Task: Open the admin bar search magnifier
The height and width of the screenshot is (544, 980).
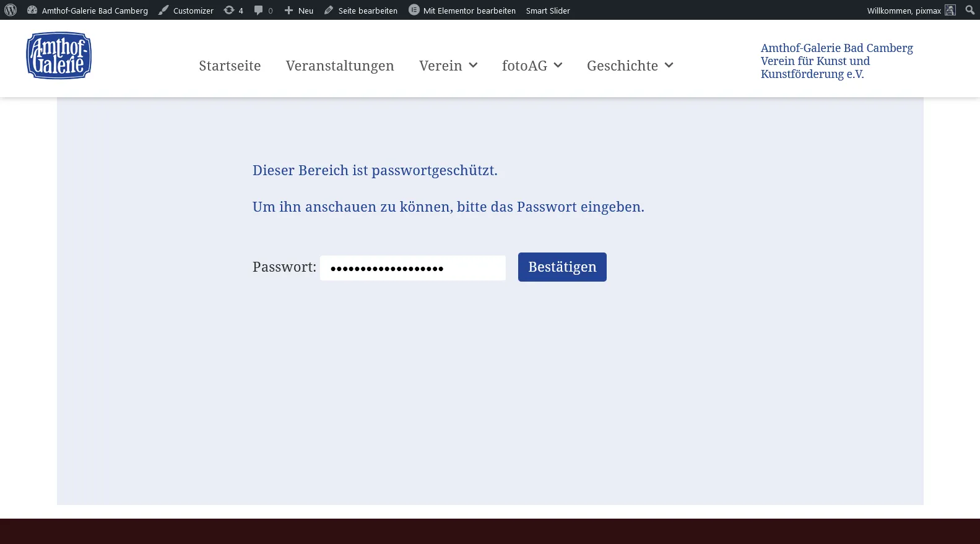Action: coord(970,10)
